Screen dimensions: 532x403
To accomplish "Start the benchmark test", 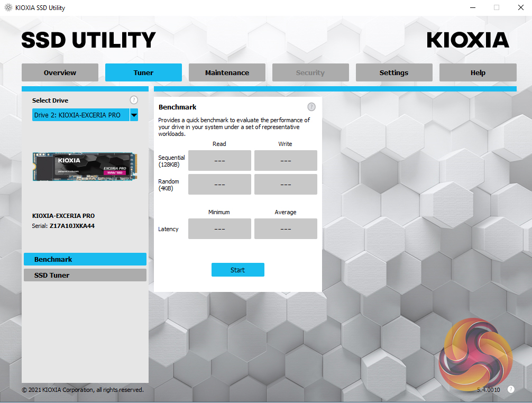I will tap(238, 270).
